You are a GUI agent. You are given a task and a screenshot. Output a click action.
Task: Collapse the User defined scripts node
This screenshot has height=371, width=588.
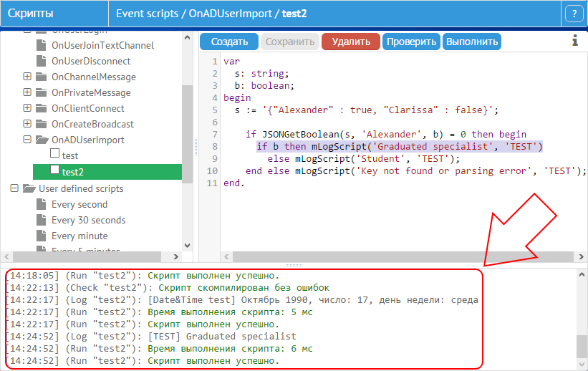coord(14,188)
